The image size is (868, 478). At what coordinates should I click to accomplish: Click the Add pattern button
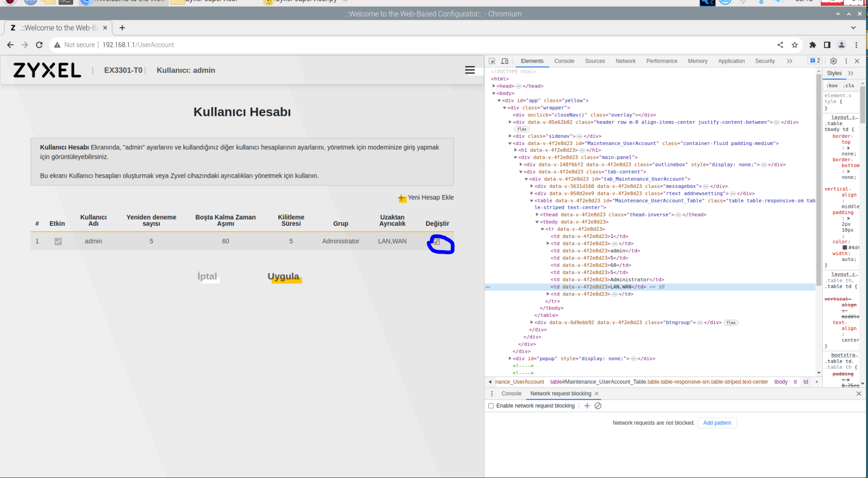(x=717, y=423)
